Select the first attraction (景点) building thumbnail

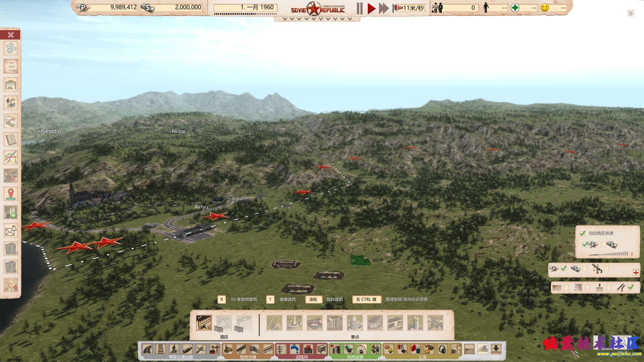[274, 323]
